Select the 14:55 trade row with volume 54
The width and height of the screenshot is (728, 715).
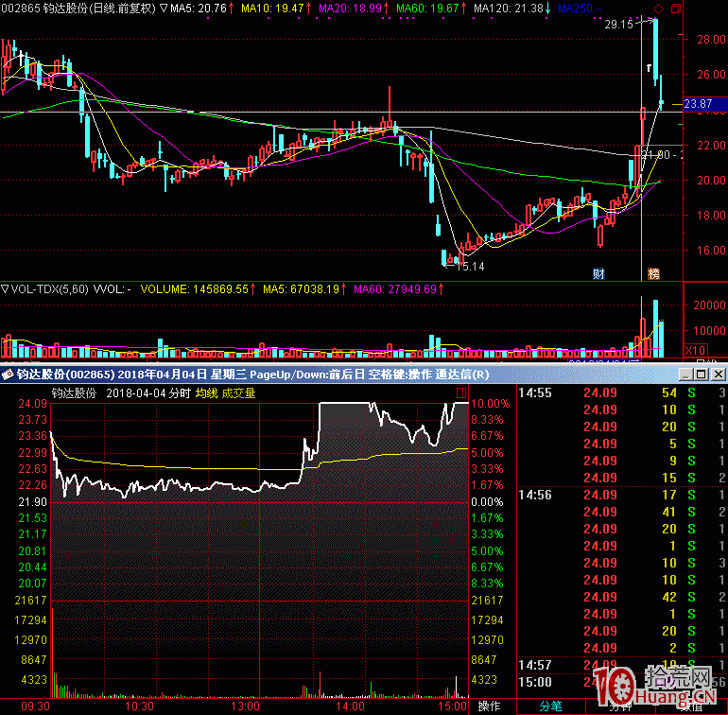(x=622, y=392)
